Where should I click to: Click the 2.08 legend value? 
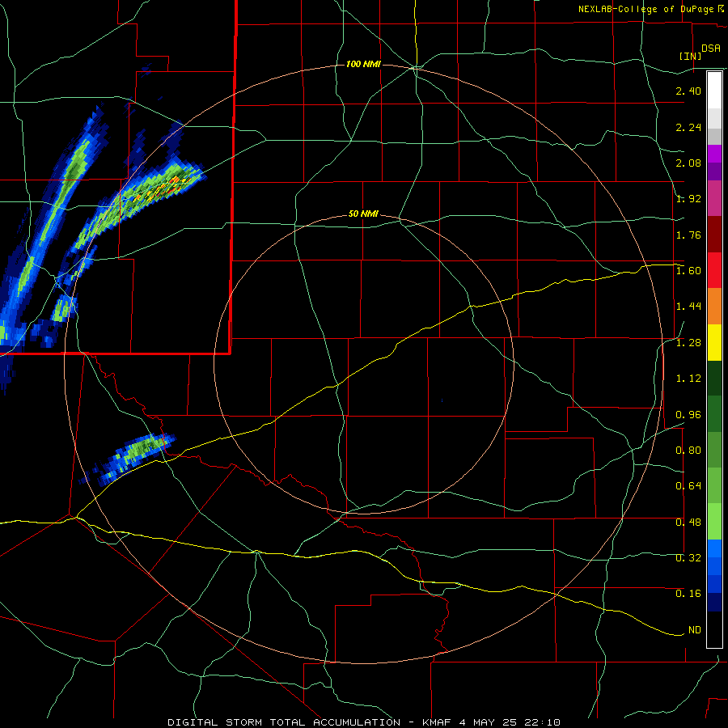tap(688, 163)
